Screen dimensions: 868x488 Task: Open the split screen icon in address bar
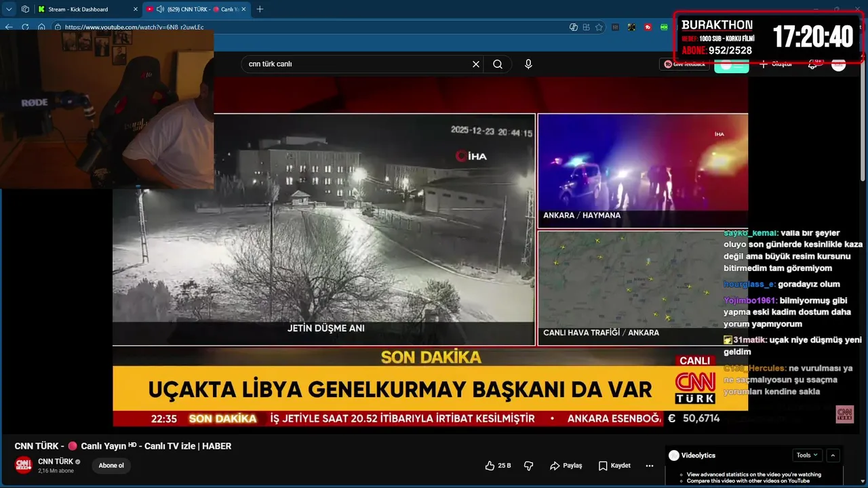587,27
